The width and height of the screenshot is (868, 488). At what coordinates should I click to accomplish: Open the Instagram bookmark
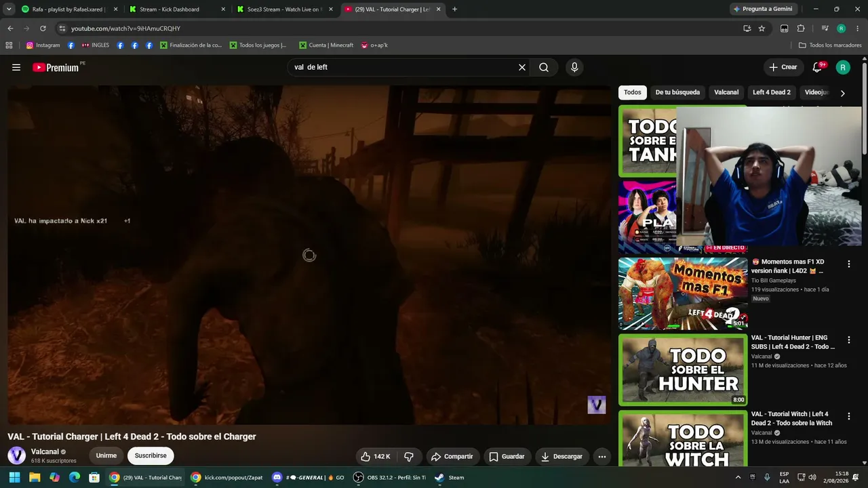point(43,45)
